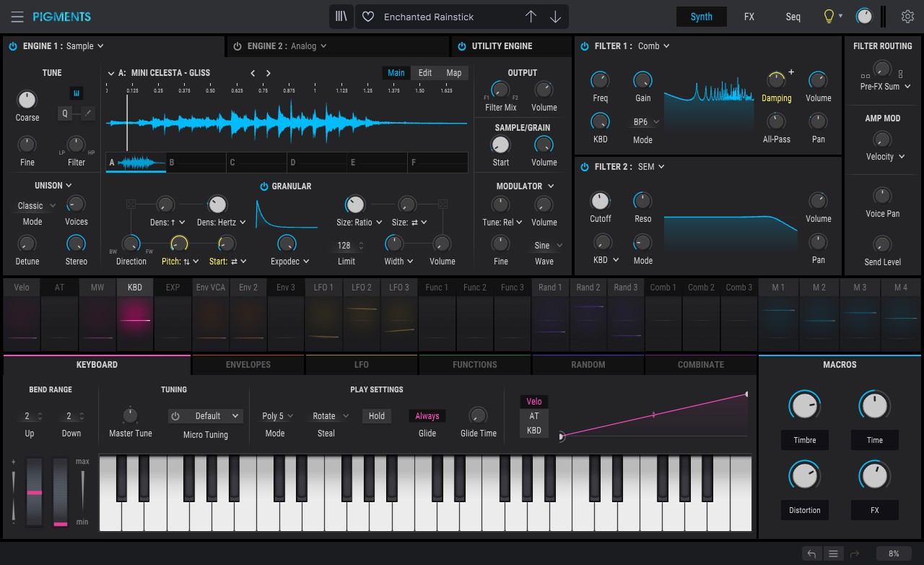The image size is (924, 565).
Task: Click the link box left of density knobs
Action: (x=131, y=204)
